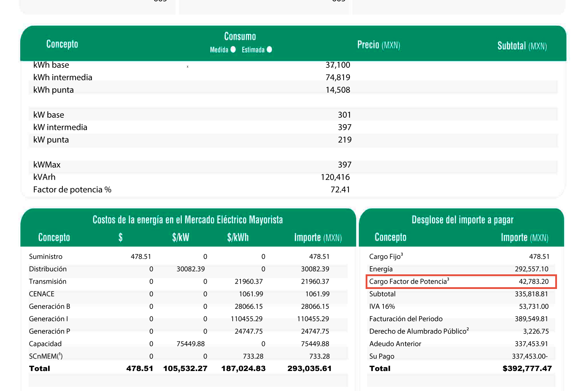The width and height of the screenshot is (588, 391).
Task: Click the Factor de potencia % label
Action: click(x=72, y=190)
